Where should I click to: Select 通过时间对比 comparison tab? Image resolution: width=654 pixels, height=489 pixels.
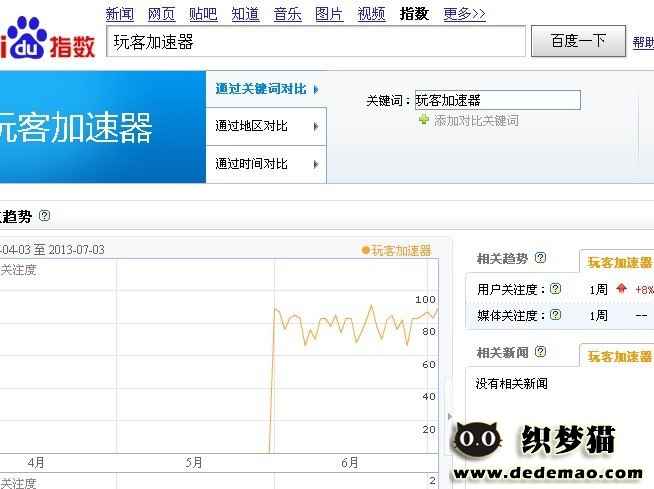pos(266,164)
